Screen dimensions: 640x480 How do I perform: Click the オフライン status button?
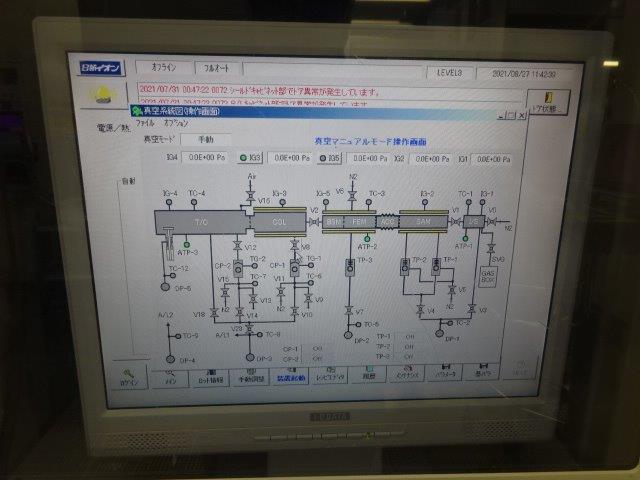click(164, 67)
